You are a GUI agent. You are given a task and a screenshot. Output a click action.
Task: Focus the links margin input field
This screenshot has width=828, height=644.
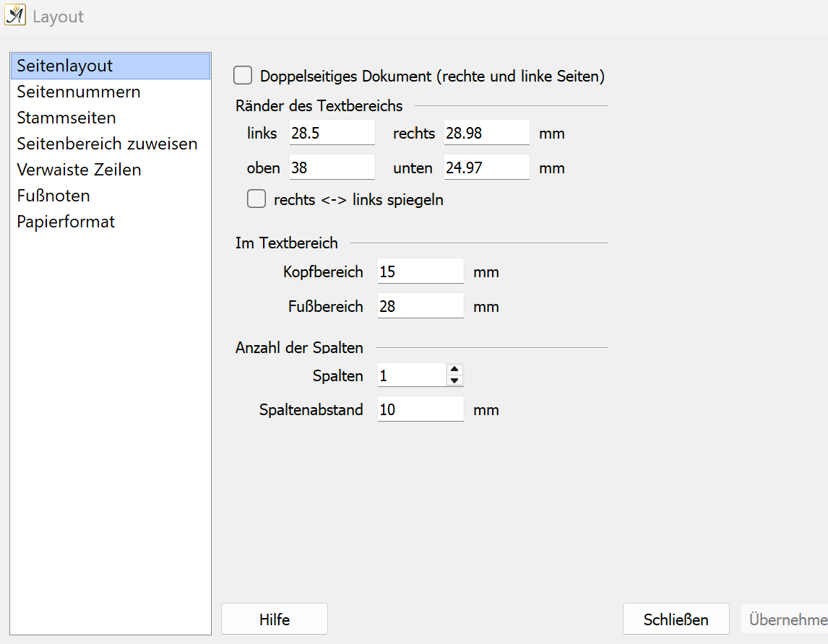pos(332,133)
